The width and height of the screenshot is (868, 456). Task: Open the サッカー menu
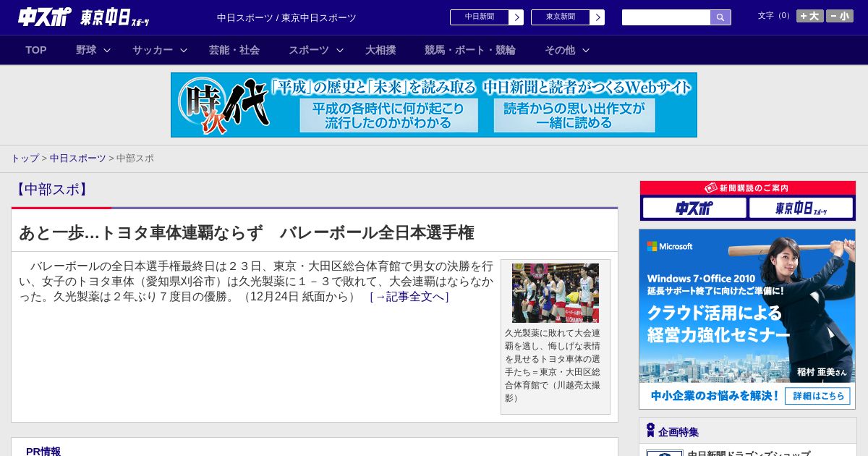tap(153, 50)
